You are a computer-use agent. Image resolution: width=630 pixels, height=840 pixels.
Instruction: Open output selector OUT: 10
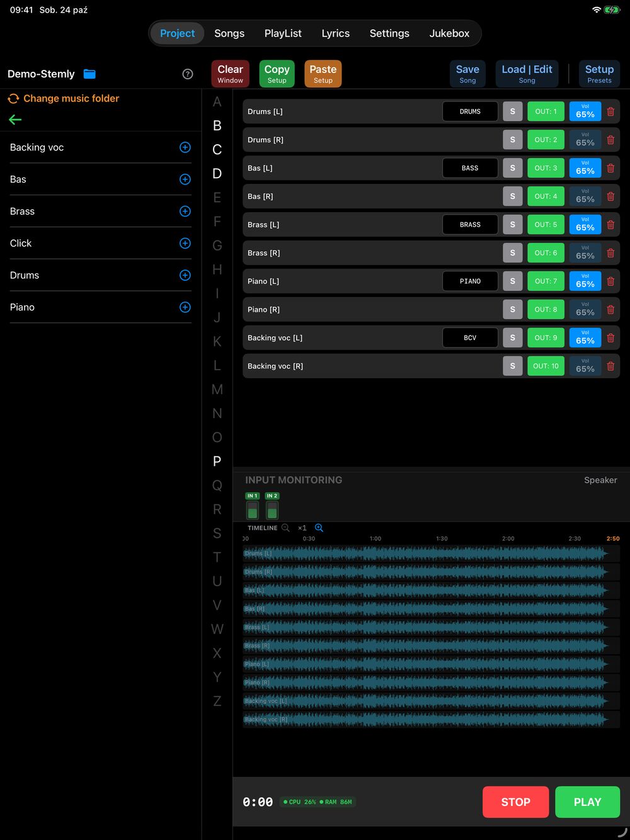tap(546, 366)
